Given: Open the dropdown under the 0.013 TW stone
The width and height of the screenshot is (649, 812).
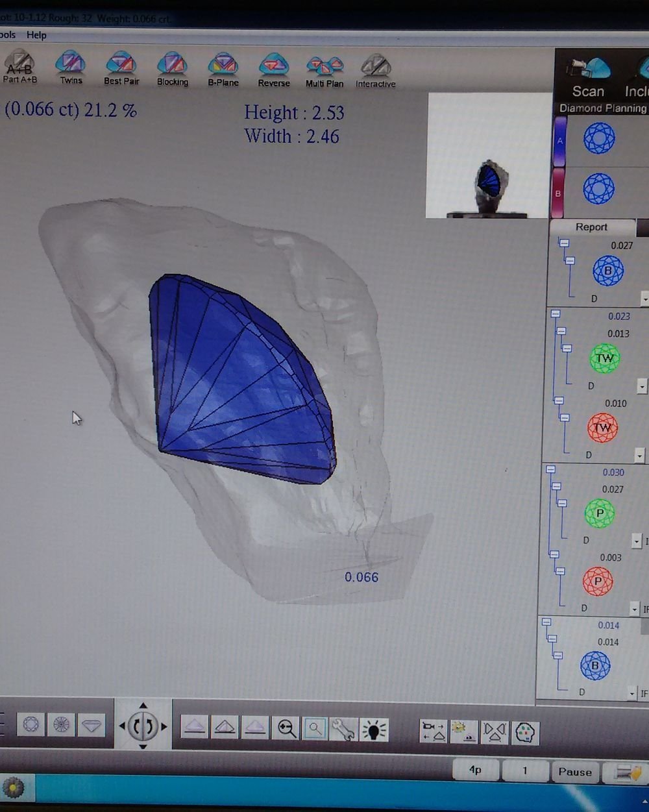Looking at the screenshot, I should [x=642, y=386].
